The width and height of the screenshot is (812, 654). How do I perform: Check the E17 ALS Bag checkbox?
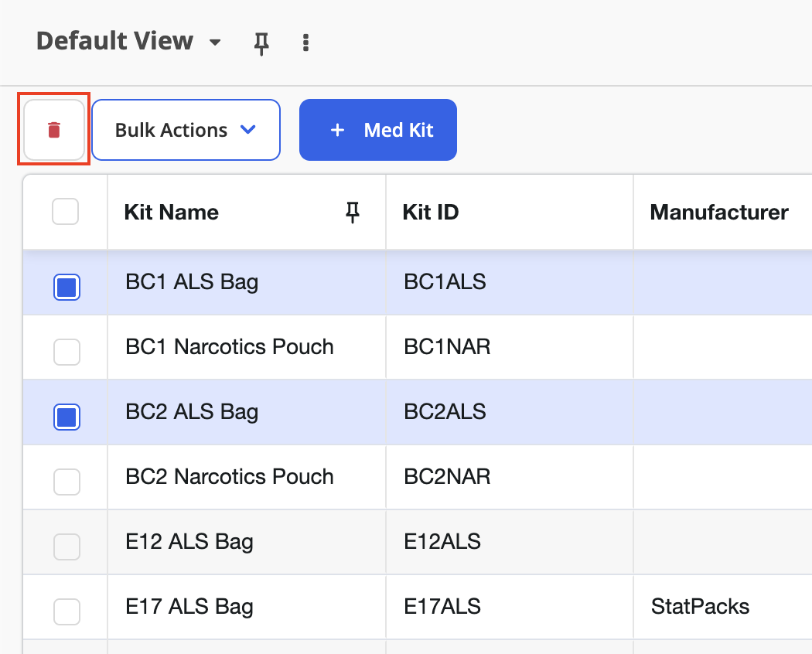[x=67, y=612]
